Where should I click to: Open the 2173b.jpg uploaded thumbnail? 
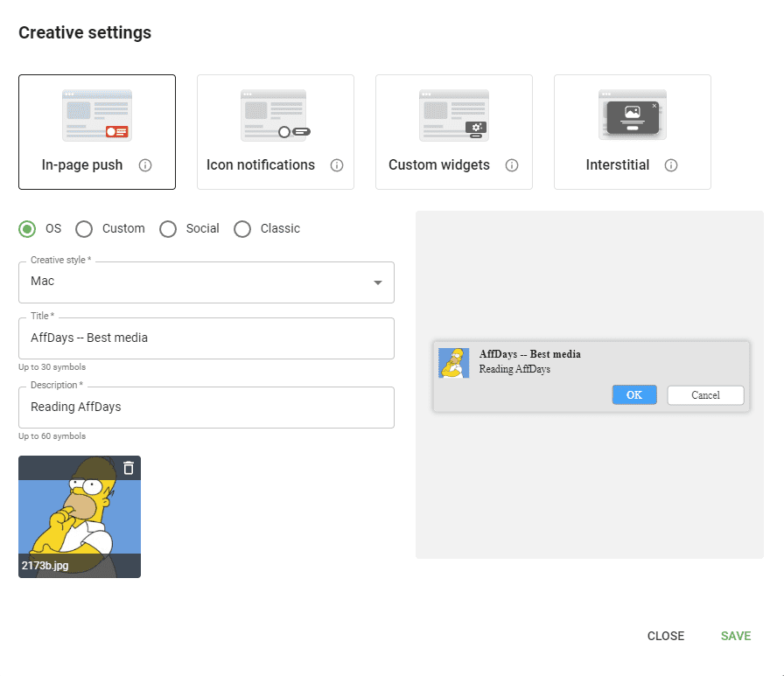(x=80, y=517)
